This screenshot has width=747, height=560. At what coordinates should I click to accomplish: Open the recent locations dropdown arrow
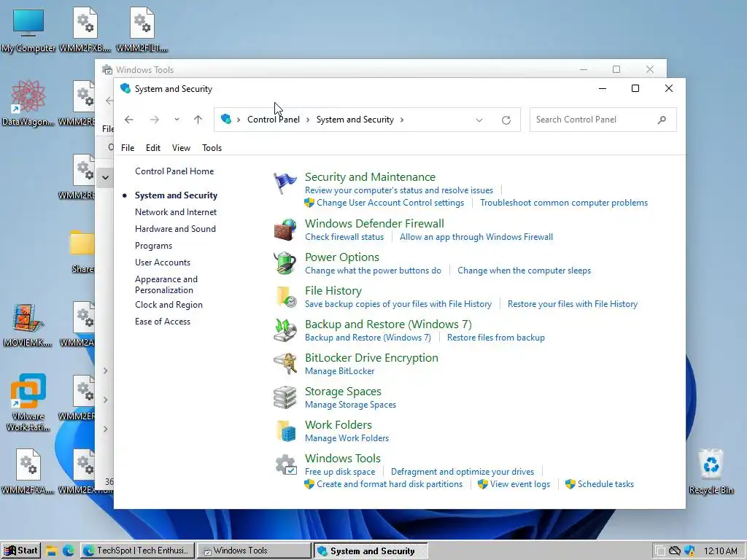click(177, 120)
